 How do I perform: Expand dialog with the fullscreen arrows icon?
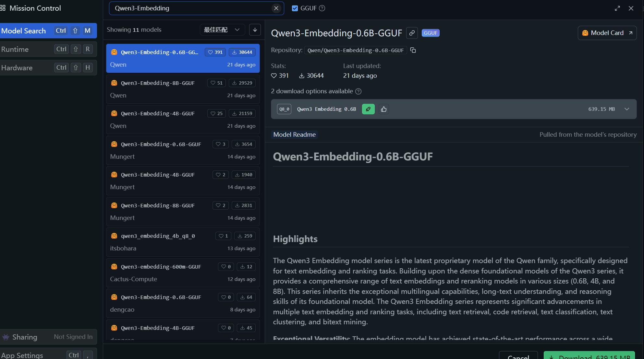point(617,8)
